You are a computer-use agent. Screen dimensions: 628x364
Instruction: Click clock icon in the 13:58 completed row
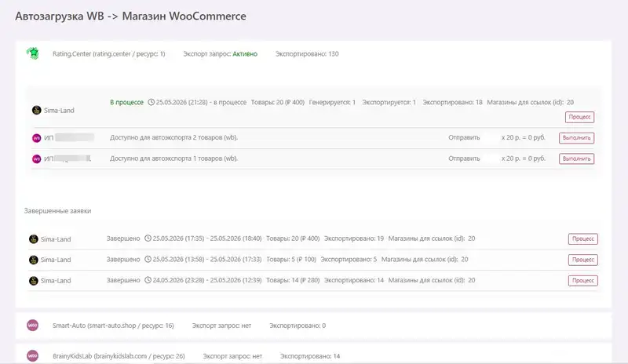(x=148, y=259)
